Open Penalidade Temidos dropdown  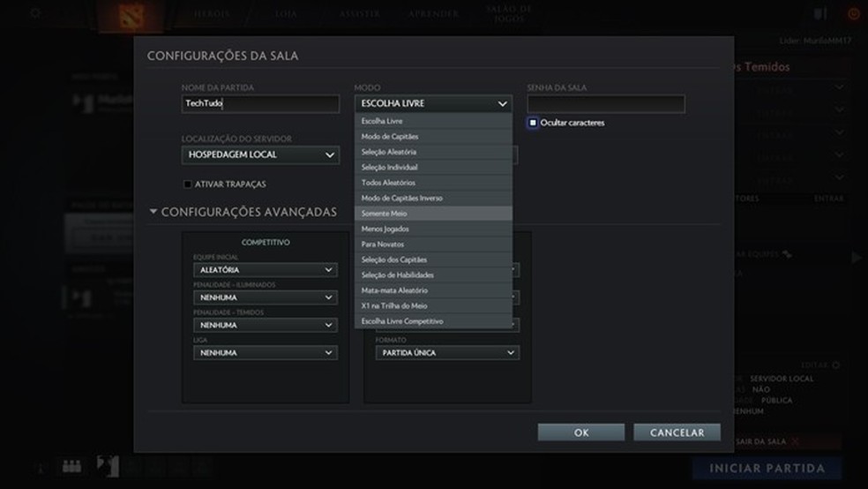tap(266, 325)
